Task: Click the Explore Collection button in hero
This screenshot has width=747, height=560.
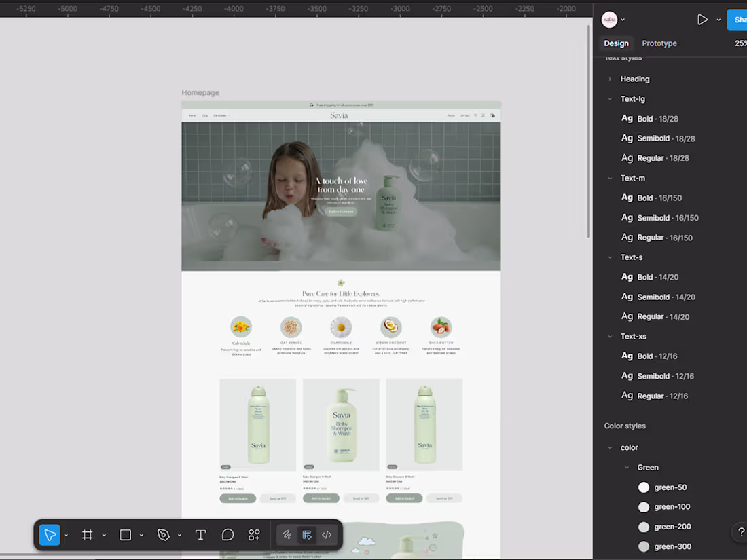Action: point(341,211)
